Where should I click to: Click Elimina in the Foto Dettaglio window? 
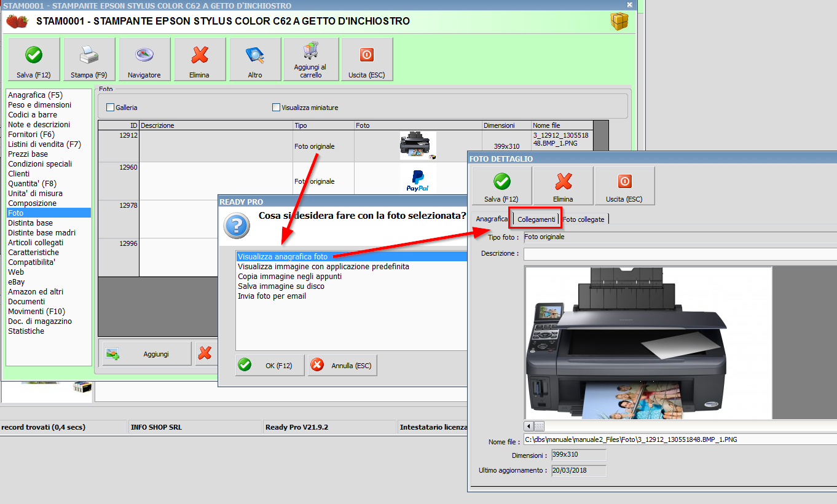[563, 186]
